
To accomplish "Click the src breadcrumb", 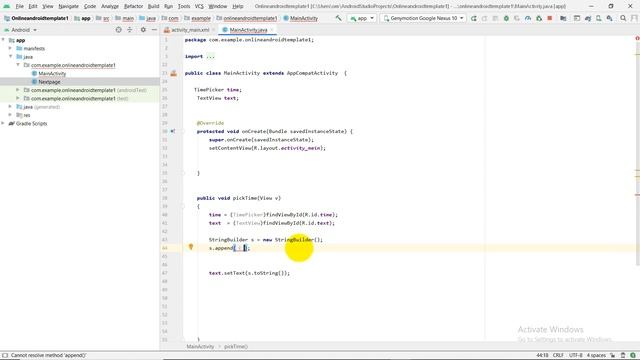I will pos(106,18).
